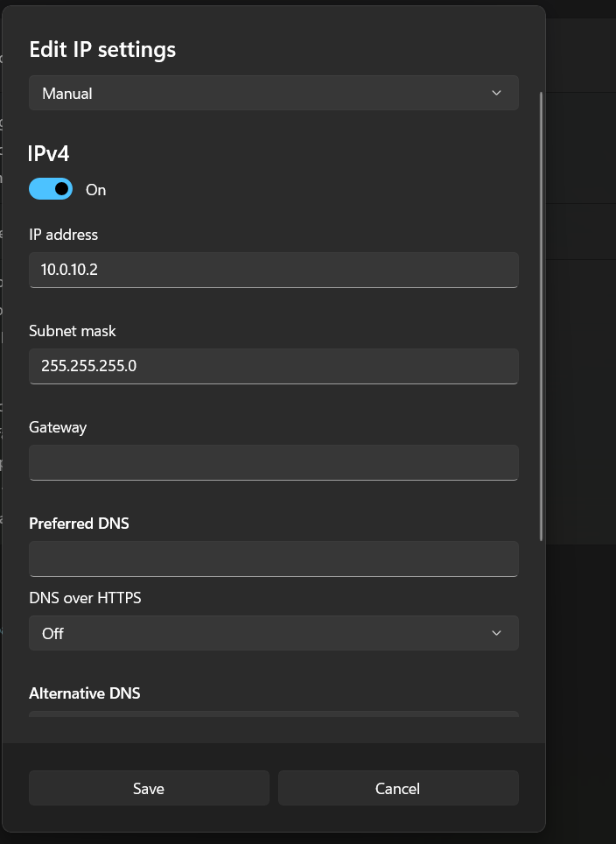Image resolution: width=616 pixels, height=844 pixels.
Task: Click the Edit IP settings title
Action: [102, 50]
